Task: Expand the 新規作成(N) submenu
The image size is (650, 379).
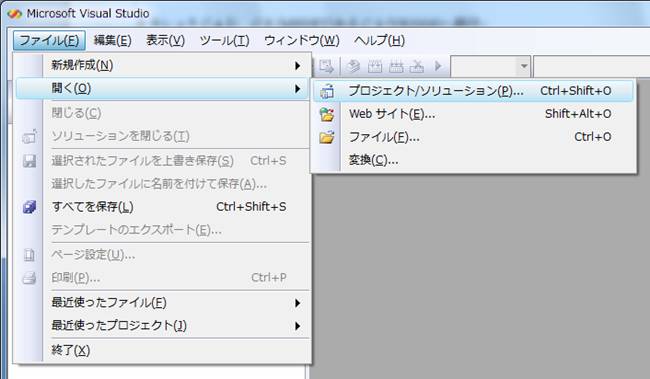Action: 162,65
